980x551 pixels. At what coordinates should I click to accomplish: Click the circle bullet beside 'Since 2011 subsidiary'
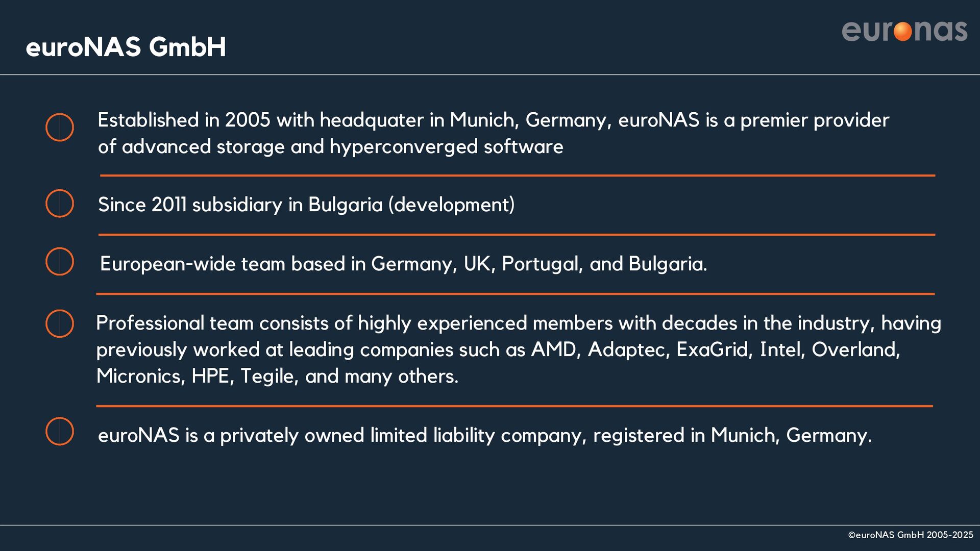point(60,204)
